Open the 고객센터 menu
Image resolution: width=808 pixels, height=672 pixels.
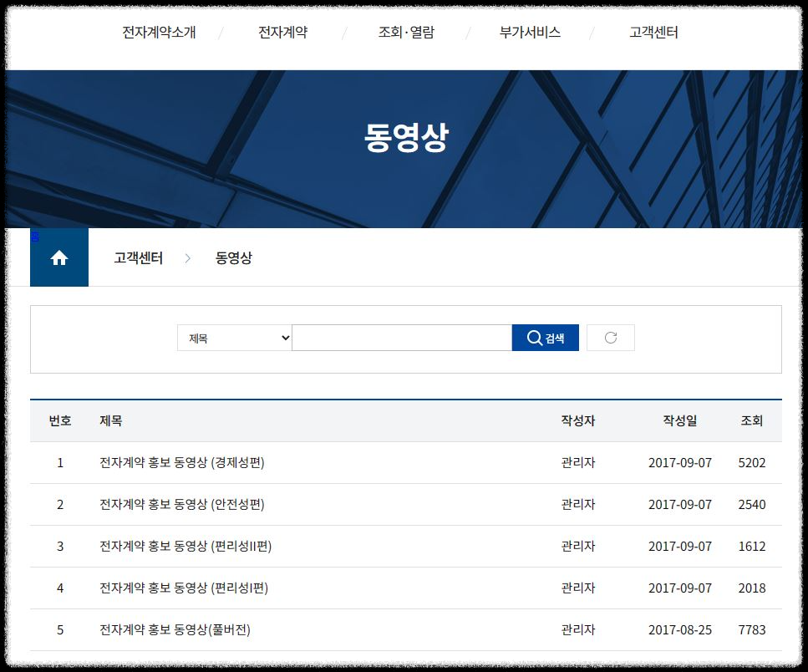[x=653, y=33]
